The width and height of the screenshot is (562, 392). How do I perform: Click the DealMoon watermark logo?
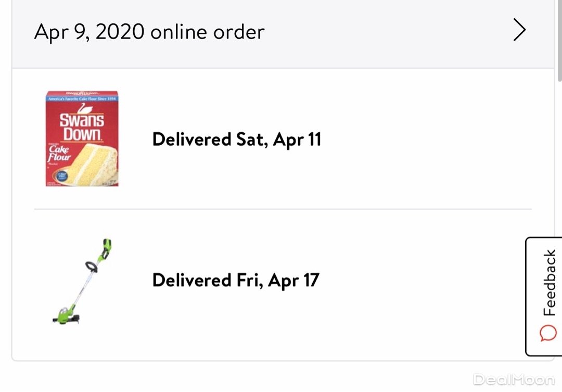(513, 379)
